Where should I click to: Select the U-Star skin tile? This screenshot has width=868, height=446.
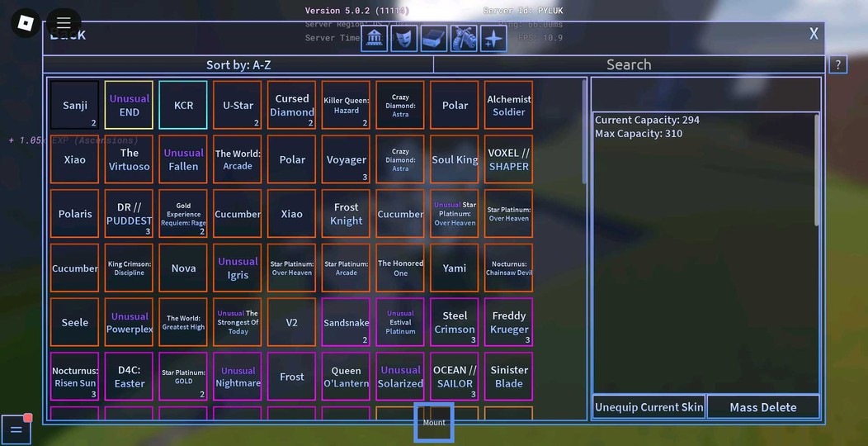coord(238,105)
